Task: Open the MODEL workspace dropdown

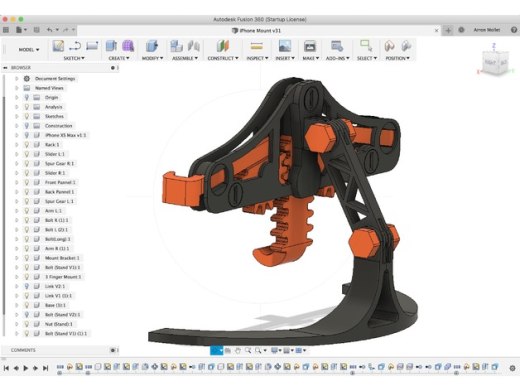Action: [x=29, y=50]
